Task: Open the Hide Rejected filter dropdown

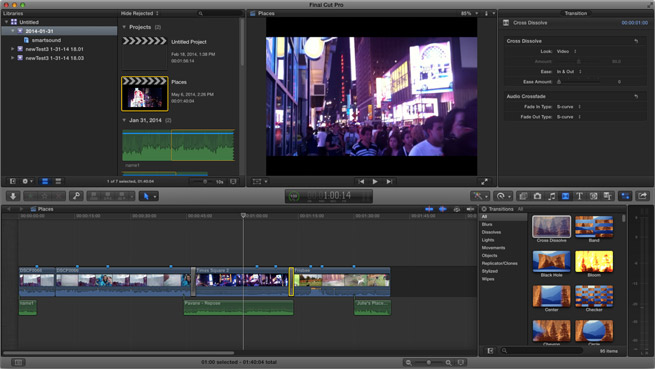Action: pos(140,13)
